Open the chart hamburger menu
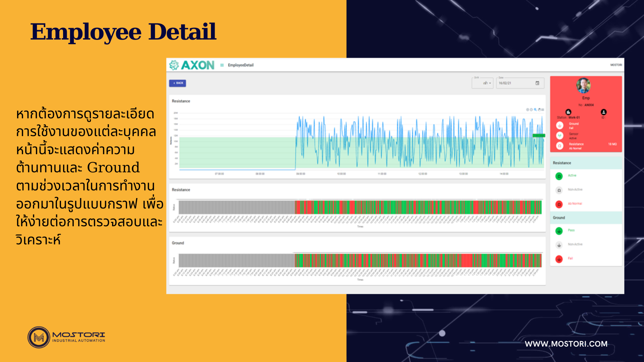 pos(543,110)
